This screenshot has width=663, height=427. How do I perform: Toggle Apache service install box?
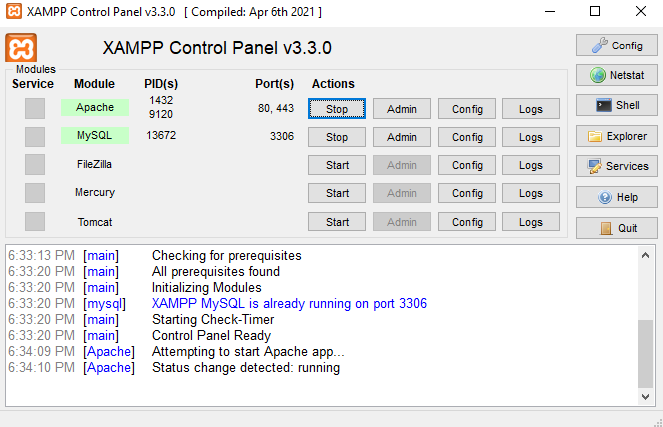[x=35, y=109]
